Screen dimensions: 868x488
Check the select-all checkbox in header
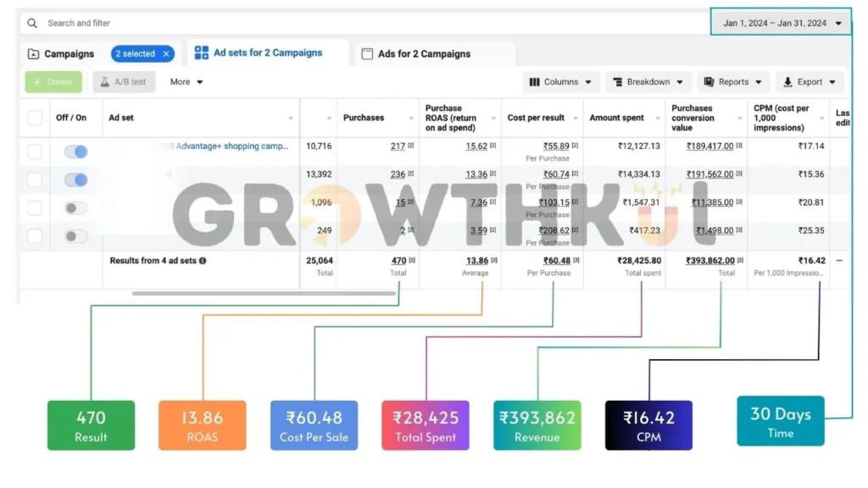click(x=35, y=118)
